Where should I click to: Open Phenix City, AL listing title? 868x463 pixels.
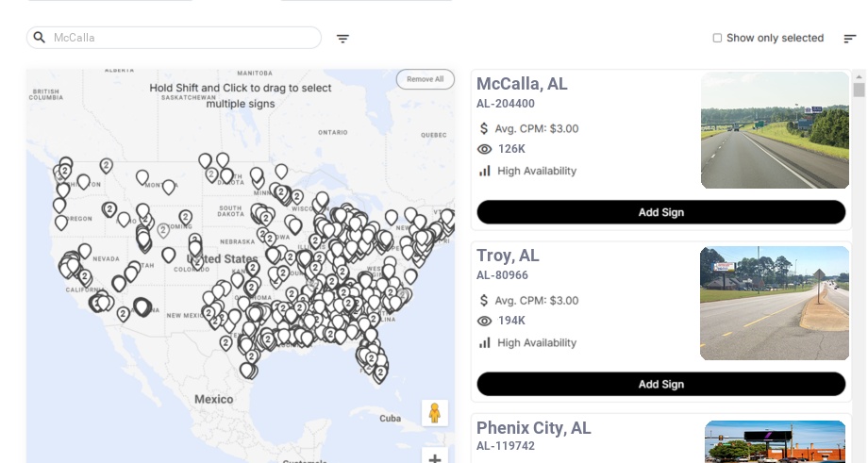click(x=534, y=427)
